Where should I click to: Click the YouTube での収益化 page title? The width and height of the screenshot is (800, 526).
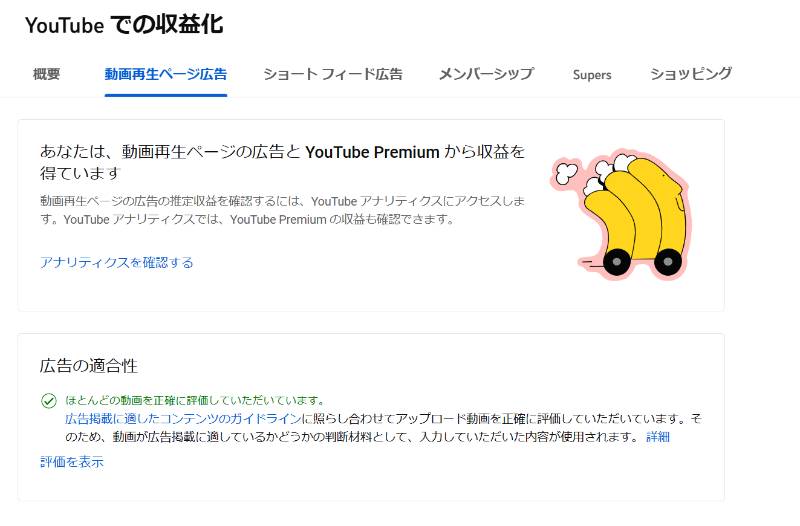coord(124,25)
